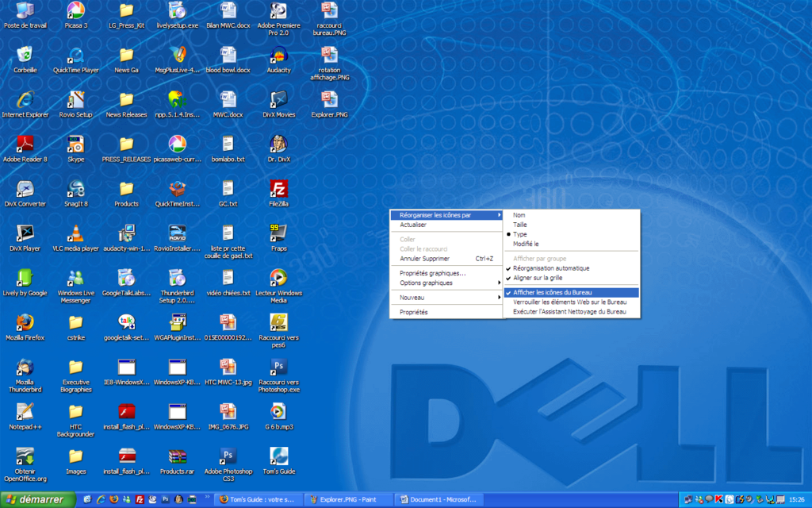Switch to Document1 - Microsoft Word taskbar button
The height and width of the screenshot is (508, 812).
click(x=439, y=500)
